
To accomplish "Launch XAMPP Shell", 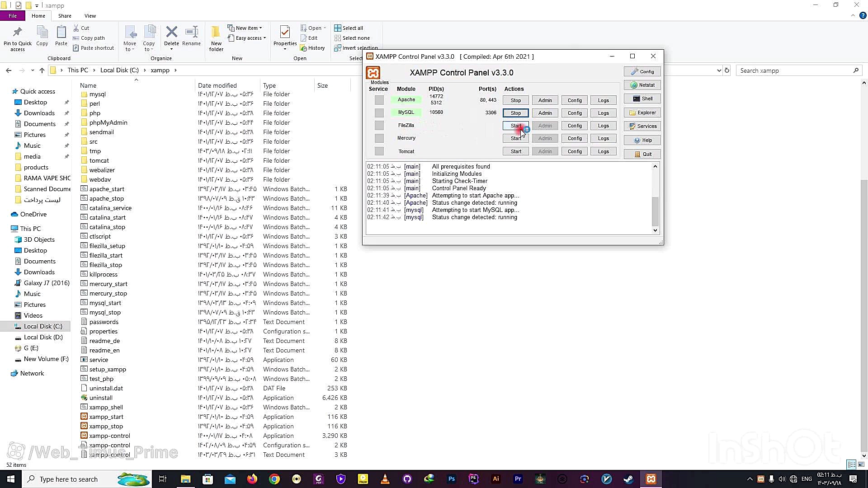I will coord(642,99).
